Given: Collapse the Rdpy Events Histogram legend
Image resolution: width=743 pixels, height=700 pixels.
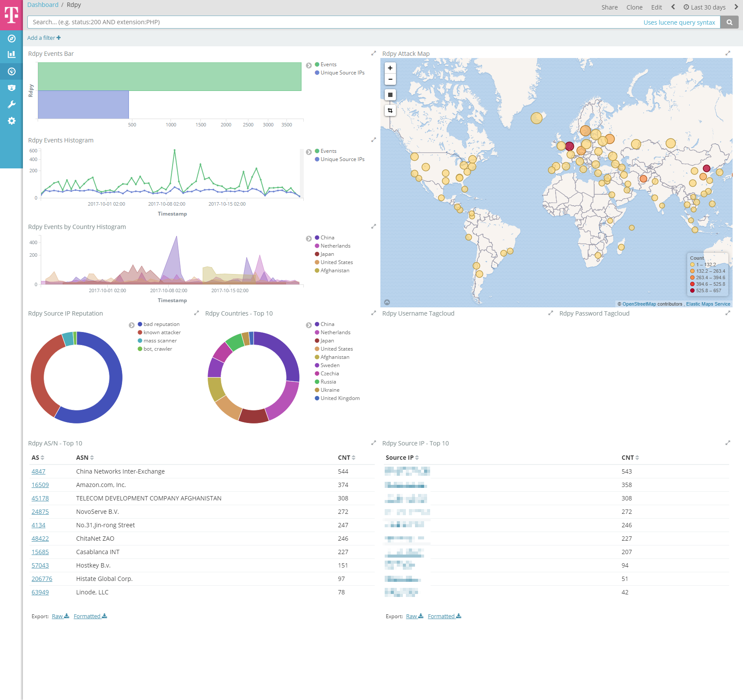Looking at the screenshot, I should 309,152.
